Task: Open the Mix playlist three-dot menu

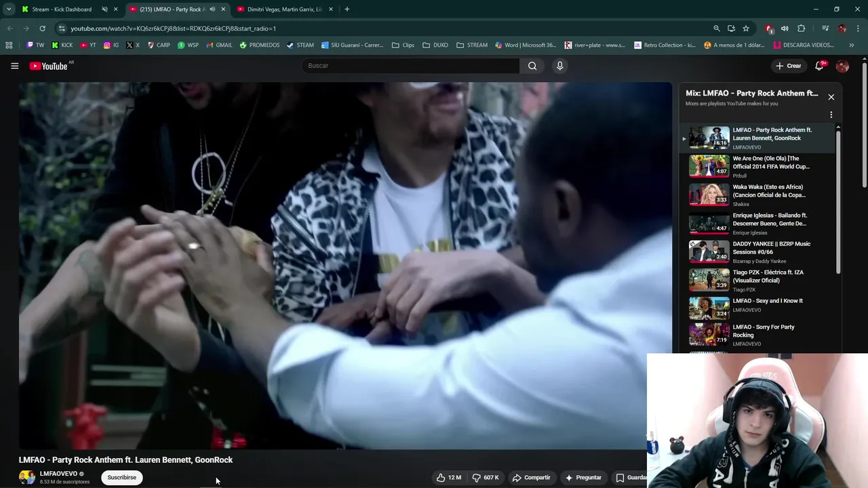Action: [x=831, y=115]
